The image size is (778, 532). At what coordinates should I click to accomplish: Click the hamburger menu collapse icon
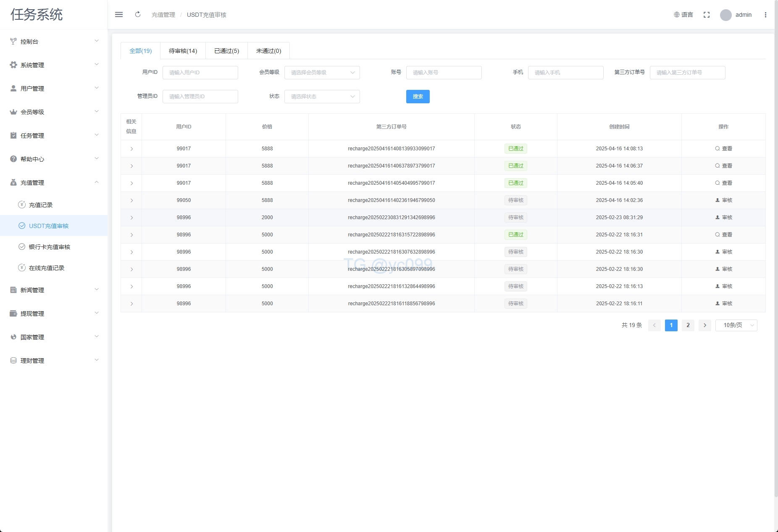pyautogui.click(x=119, y=15)
